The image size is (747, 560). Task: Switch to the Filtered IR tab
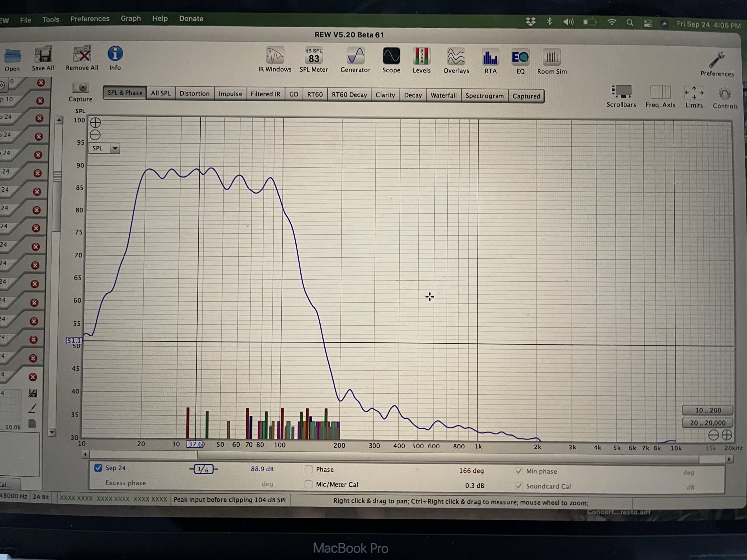(265, 94)
